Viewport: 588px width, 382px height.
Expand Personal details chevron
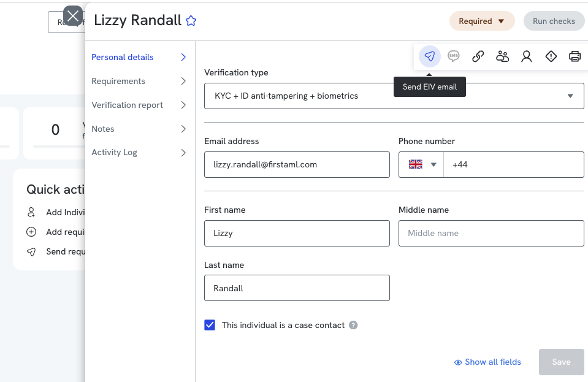tap(183, 57)
